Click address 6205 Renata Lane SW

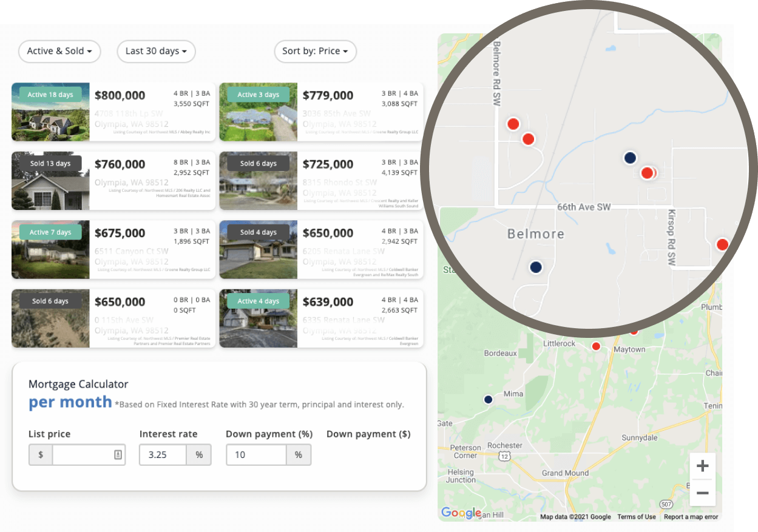(x=343, y=251)
